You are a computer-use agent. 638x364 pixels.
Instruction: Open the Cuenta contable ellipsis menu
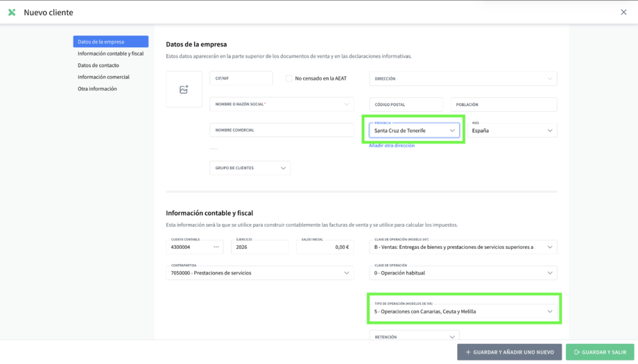coord(216,247)
